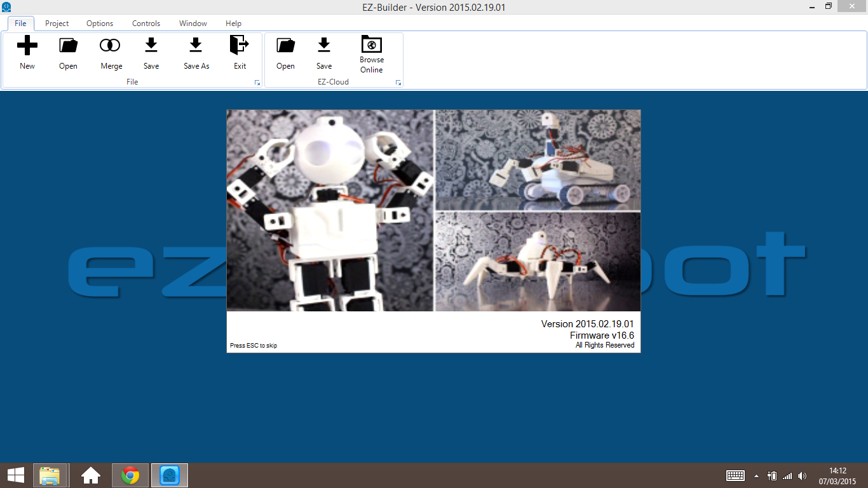Viewport: 868px width, 488px height.
Task: Launch Google Chrome from the taskbar
Action: 130,475
